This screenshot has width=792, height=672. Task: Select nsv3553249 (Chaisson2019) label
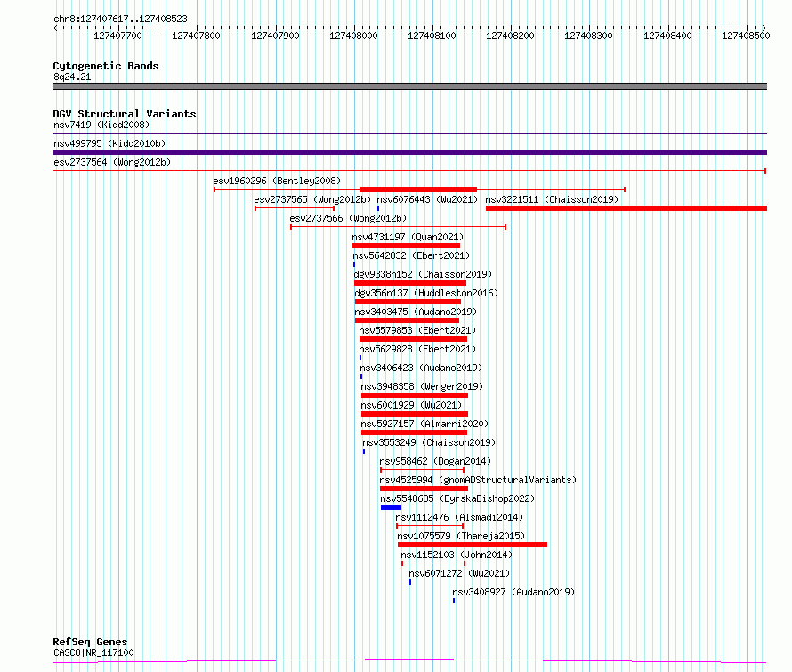(x=429, y=442)
